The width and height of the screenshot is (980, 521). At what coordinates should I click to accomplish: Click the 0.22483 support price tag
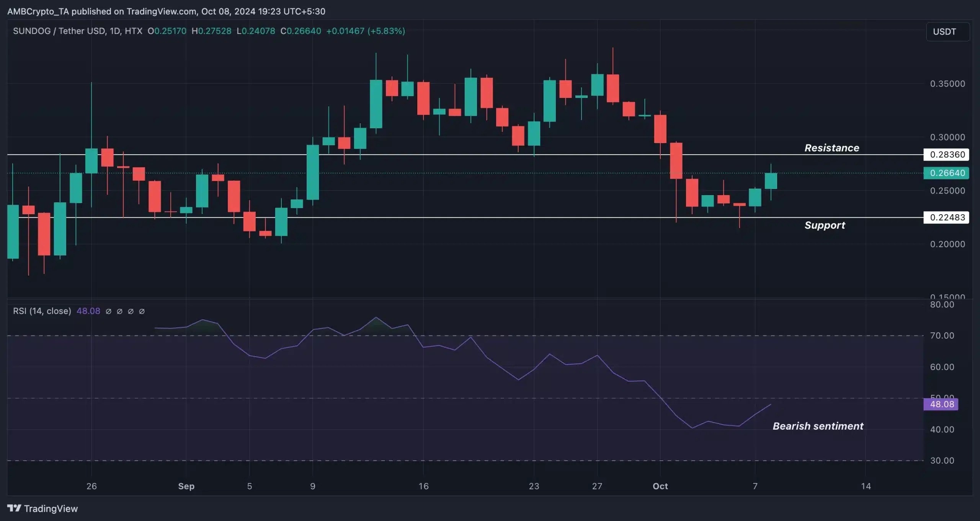946,217
